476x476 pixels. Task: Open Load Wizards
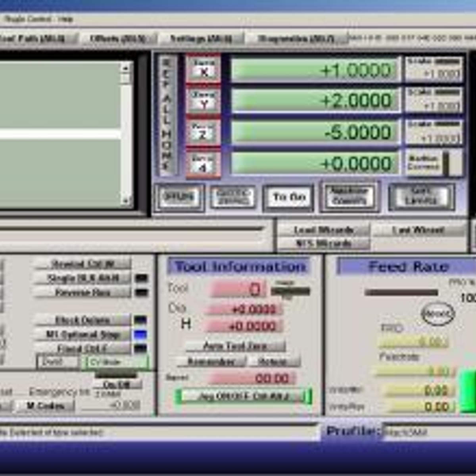pyautogui.click(x=324, y=229)
